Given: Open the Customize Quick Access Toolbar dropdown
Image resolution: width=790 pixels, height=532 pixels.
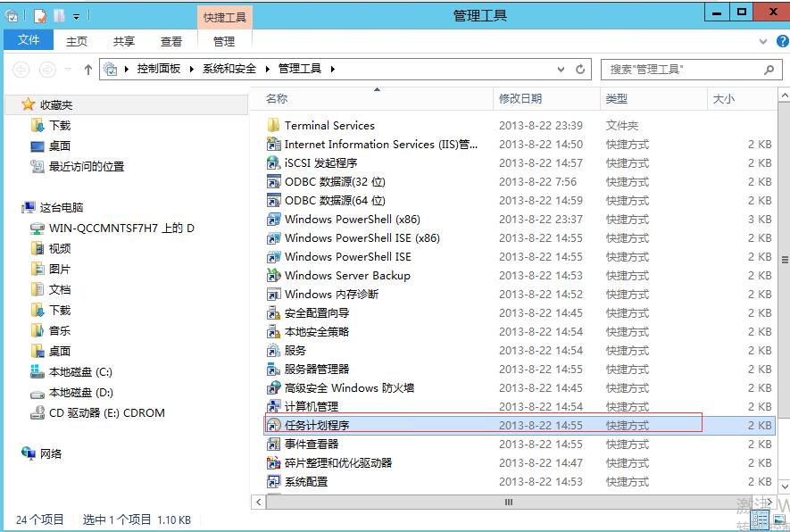Looking at the screenshot, I should [76, 17].
